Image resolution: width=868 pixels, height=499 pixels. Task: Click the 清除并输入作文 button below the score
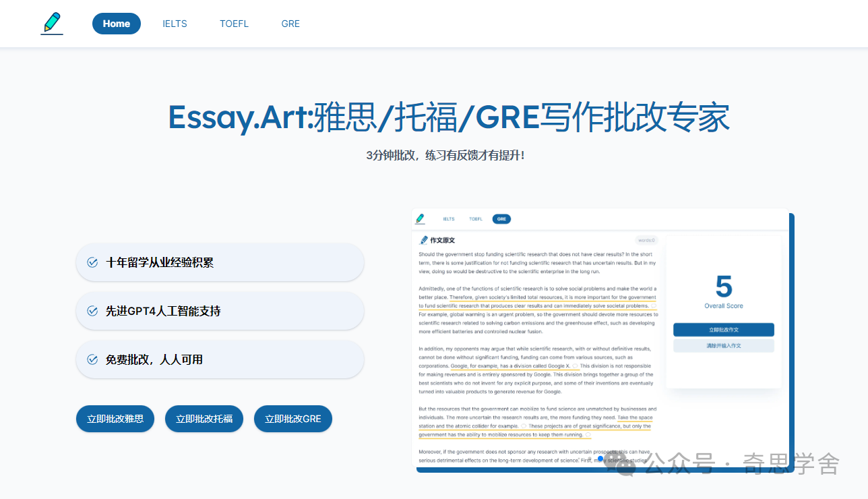pos(723,345)
